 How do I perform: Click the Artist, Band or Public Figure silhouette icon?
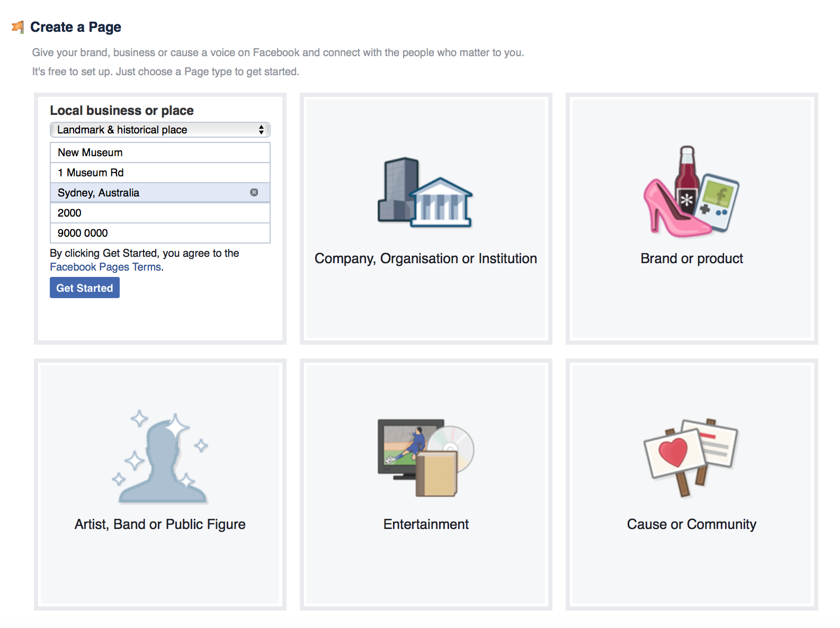click(x=160, y=457)
